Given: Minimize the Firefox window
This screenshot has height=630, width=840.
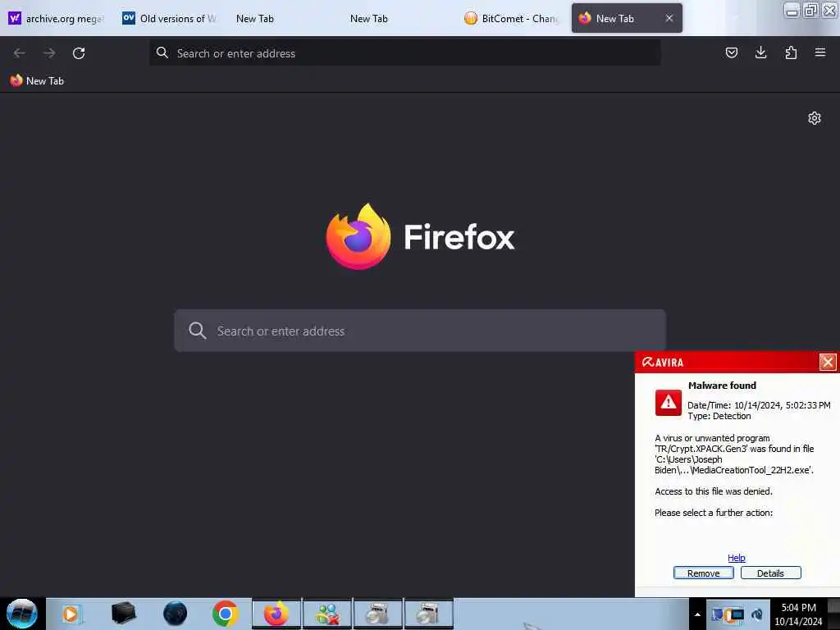Looking at the screenshot, I should (x=792, y=10).
